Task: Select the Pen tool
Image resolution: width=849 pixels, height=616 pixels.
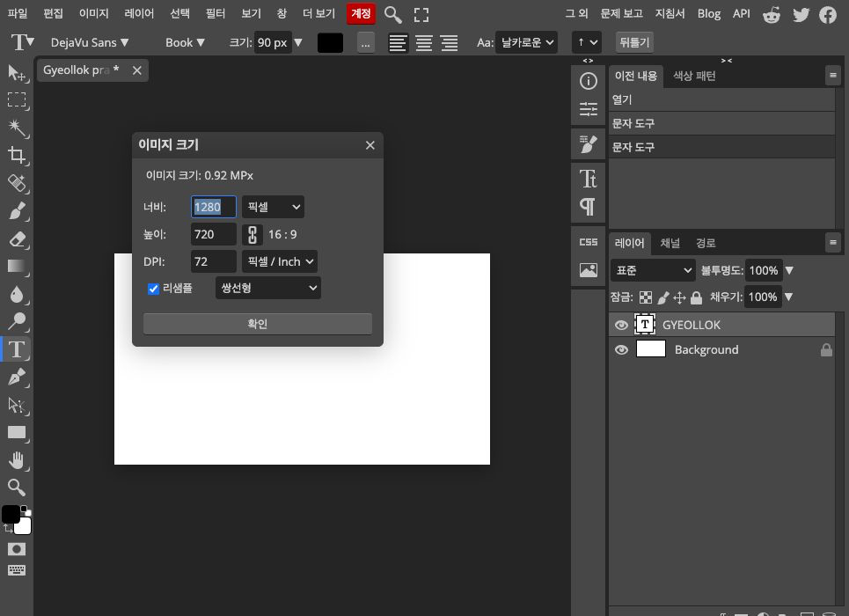Action: pyautogui.click(x=16, y=377)
